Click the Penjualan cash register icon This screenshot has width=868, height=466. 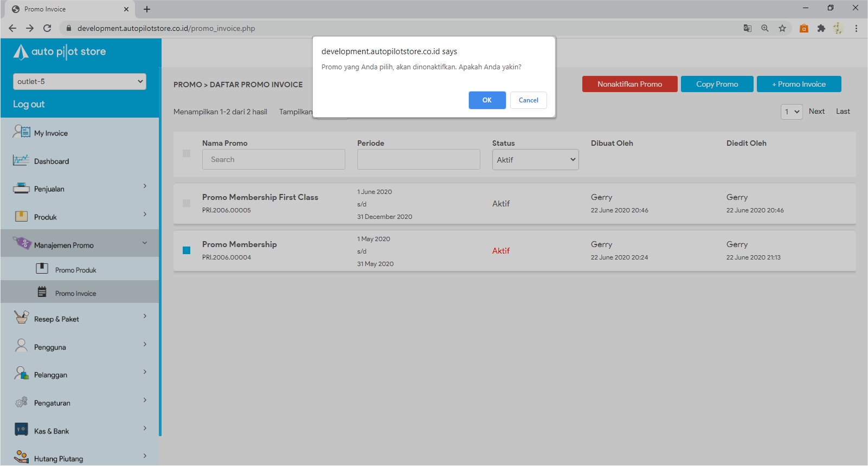pos(21,189)
